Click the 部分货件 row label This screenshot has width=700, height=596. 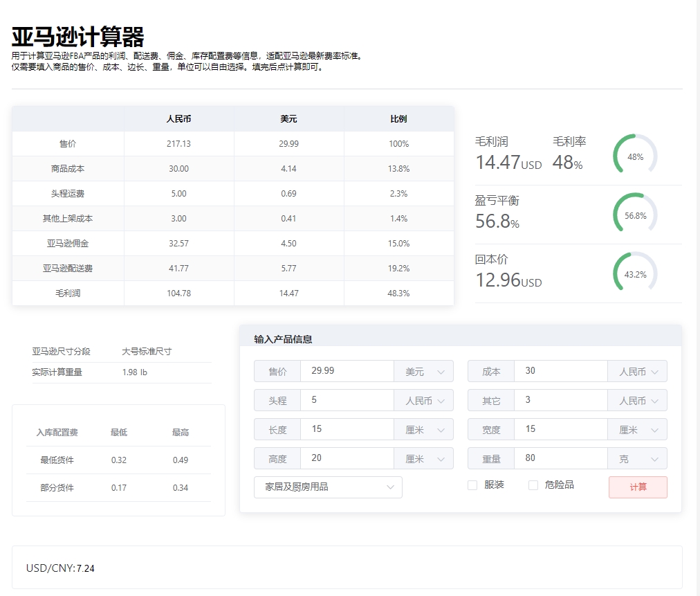click(57, 488)
